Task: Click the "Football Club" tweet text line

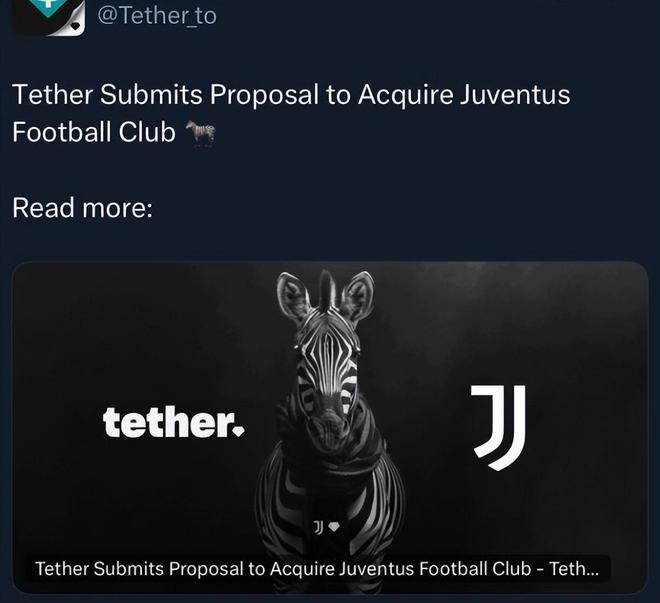Action: pyautogui.click(x=94, y=132)
